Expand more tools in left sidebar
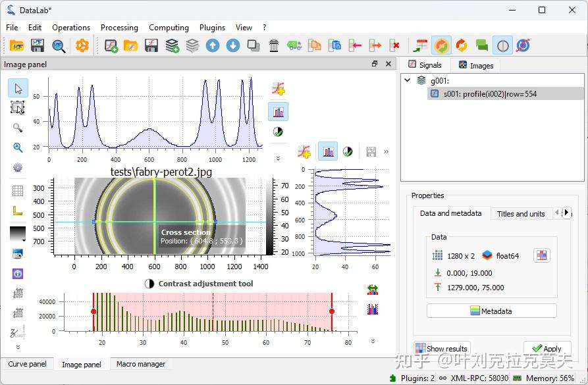This screenshot has width=588, height=385. pyautogui.click(x=18, y=347)
